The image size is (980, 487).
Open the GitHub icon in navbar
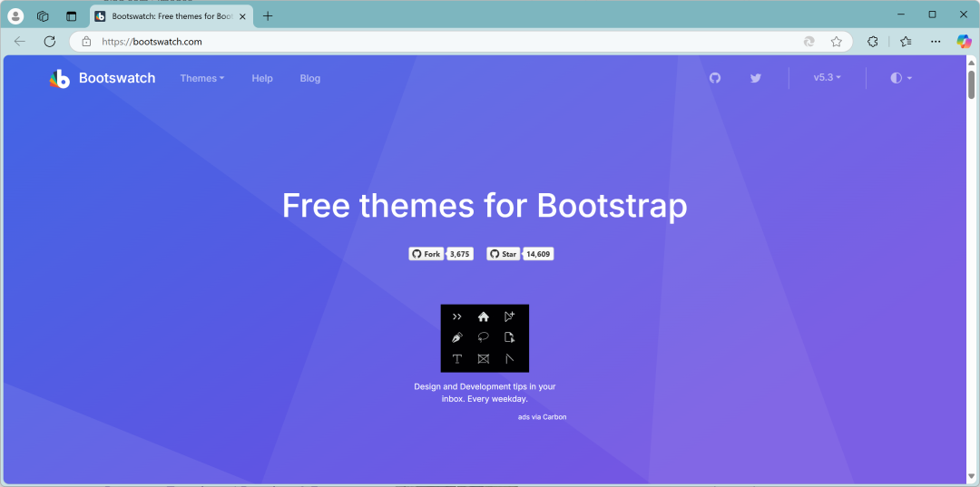(x=715, y=78)
